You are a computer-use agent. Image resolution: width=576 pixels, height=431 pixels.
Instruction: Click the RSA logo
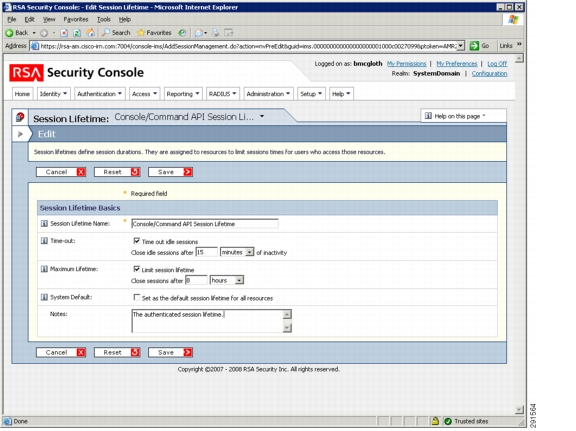coord(26,73)
